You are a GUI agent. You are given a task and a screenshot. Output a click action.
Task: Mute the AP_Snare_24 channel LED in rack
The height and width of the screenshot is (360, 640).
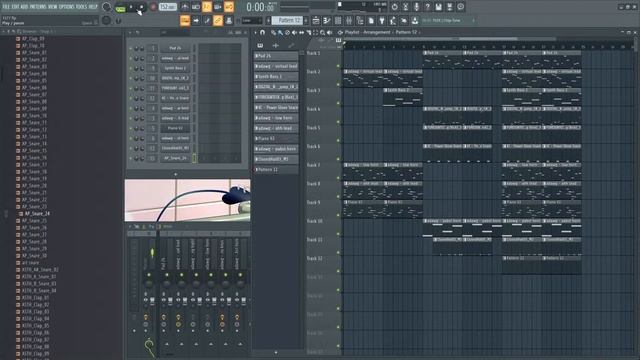(131, 158)
